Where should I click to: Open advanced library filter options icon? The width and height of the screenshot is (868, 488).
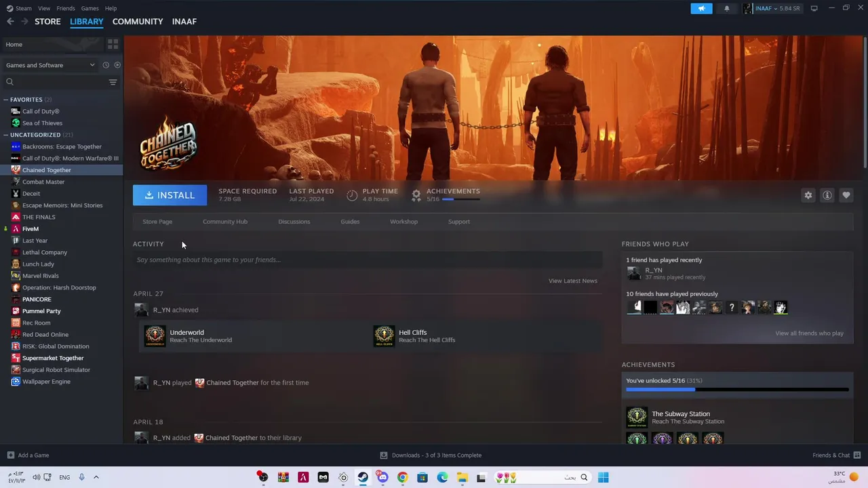tap(113, 82)
